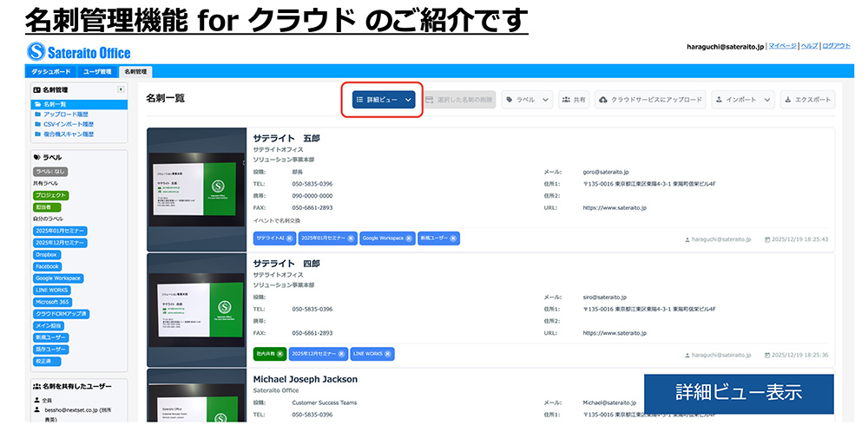Click the 共有 share button
868x425 pixels.
[x=574, y=100]
